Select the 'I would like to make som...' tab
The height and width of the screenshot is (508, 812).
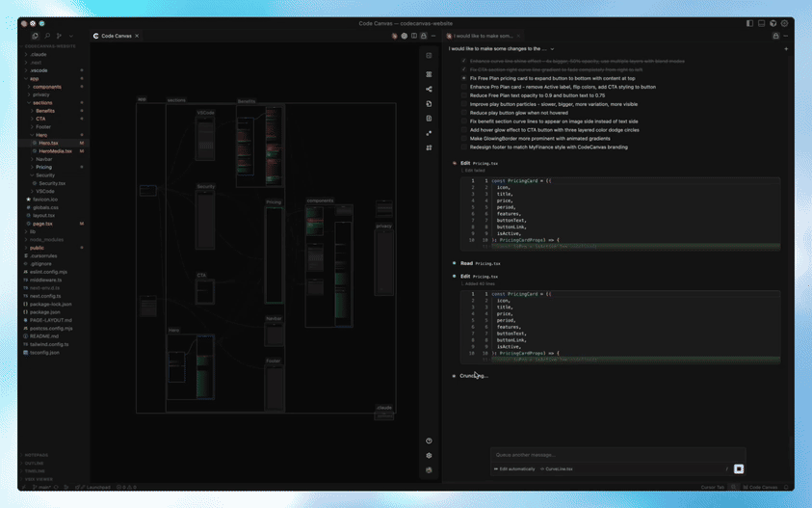point(484,36)
